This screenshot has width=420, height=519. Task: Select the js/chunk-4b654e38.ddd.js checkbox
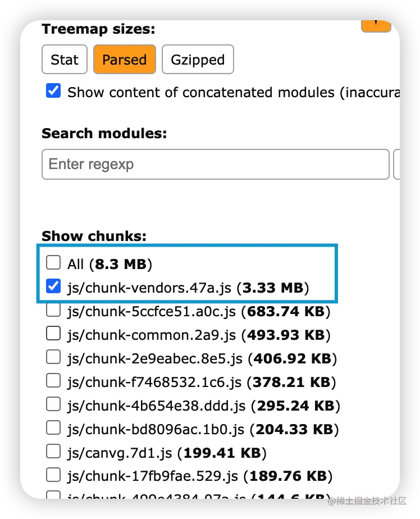[x=53, y=404]
